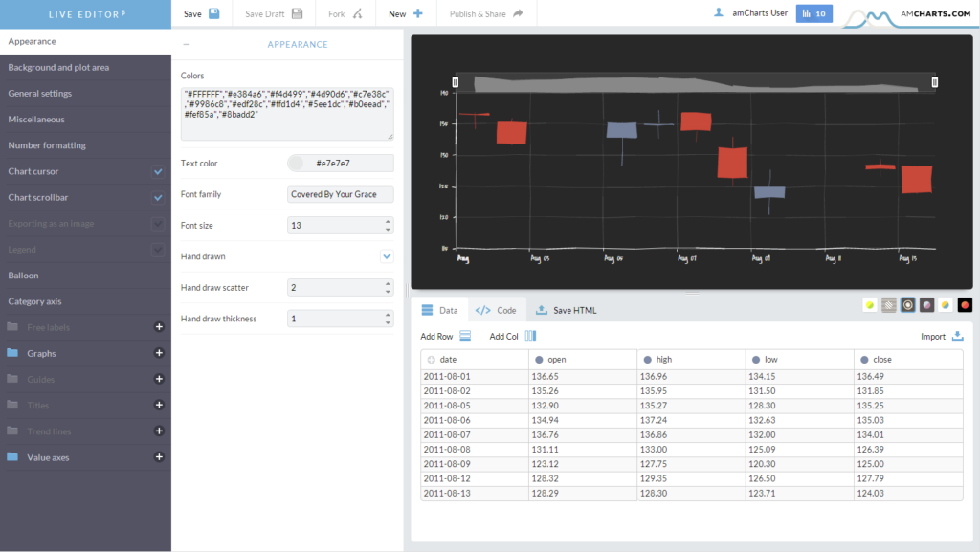Image resolution: width=980 pixels, height=552 pixels.
Task: Expand the Guides section
Action: pos(40,379)
